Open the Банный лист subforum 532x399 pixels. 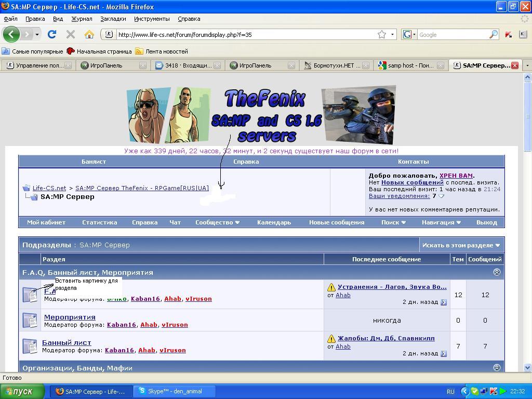[66, 342]
